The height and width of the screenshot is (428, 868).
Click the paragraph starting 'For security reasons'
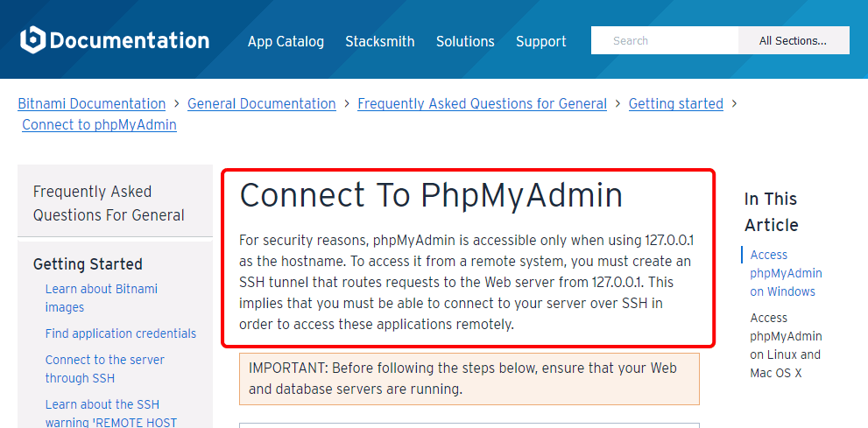[x=466, y=283]
